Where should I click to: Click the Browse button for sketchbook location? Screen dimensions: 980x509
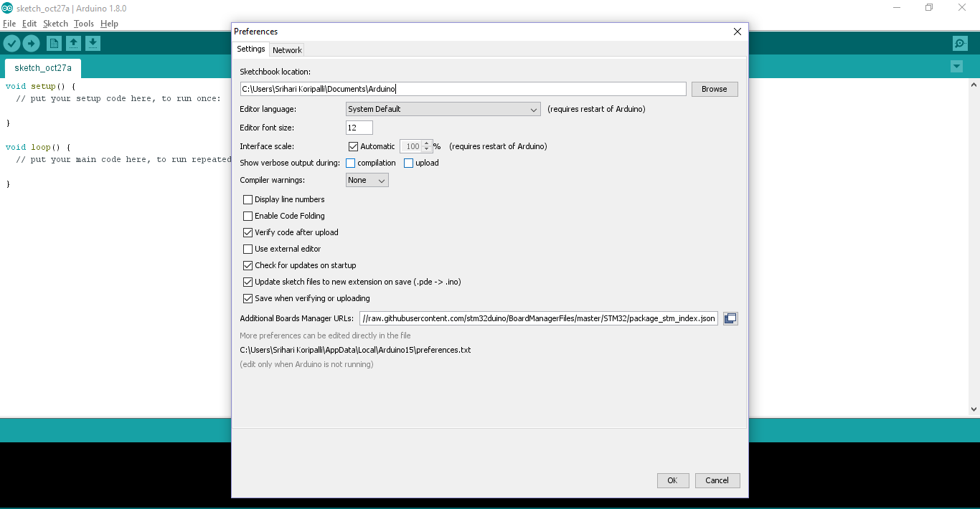point(714,88)
